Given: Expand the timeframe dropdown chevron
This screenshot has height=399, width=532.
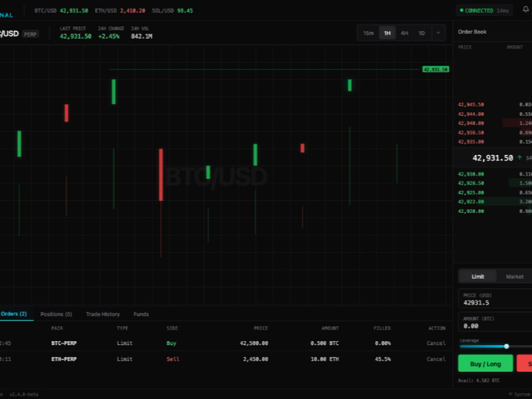Looking at the screenshot, I should click(438, 33).
